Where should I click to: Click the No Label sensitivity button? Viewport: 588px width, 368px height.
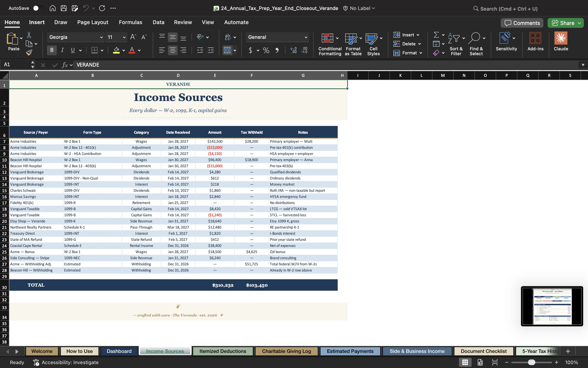pyautogui.click(x=359, y=8)
